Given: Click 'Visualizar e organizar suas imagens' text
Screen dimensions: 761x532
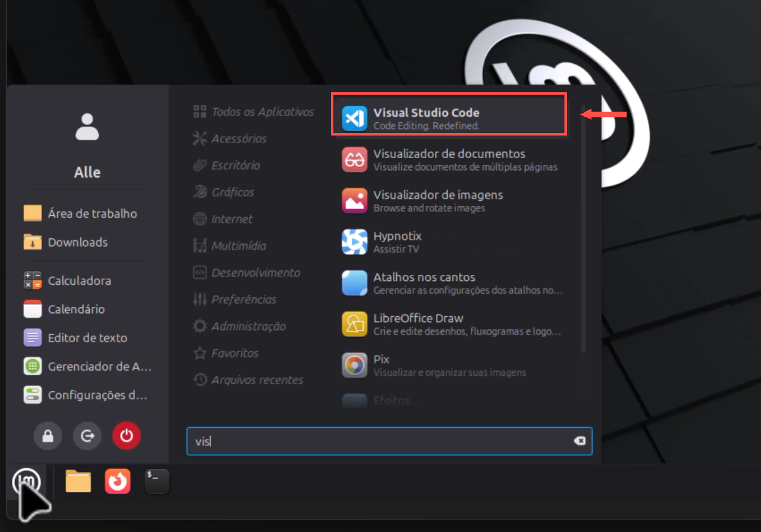Looking at the screenshot, I should tap(450, 373).
